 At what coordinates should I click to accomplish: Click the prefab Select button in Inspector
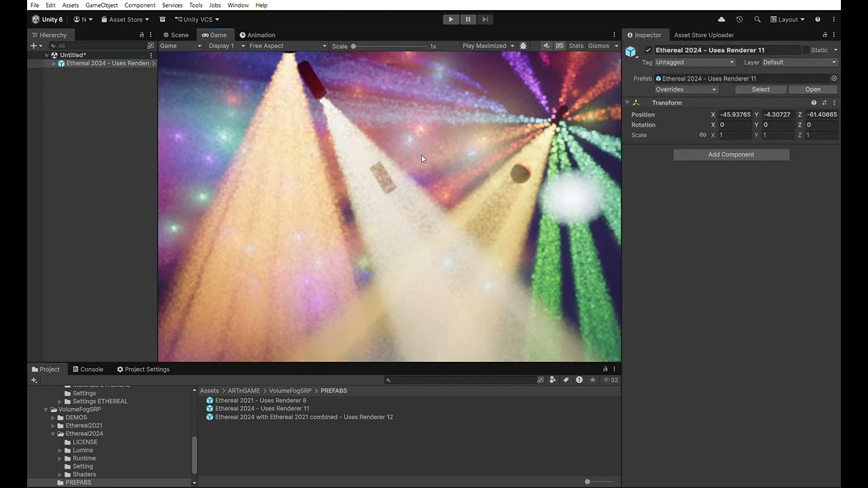[761, 89]
